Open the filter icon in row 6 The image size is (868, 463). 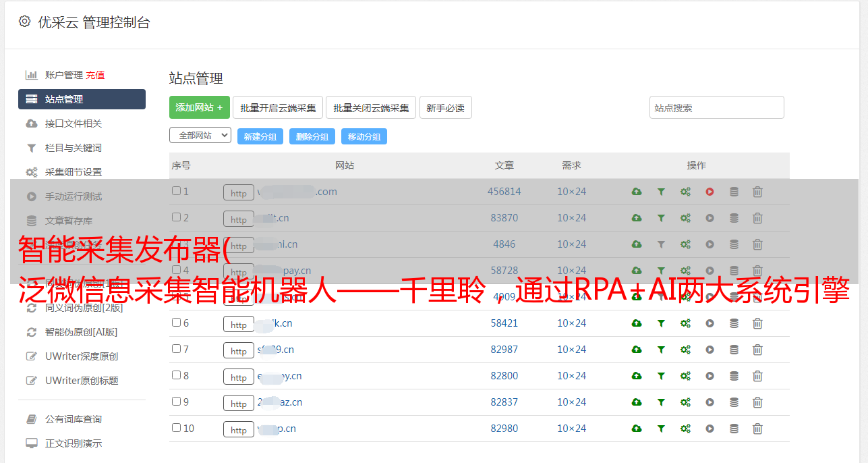click(661, 323)
